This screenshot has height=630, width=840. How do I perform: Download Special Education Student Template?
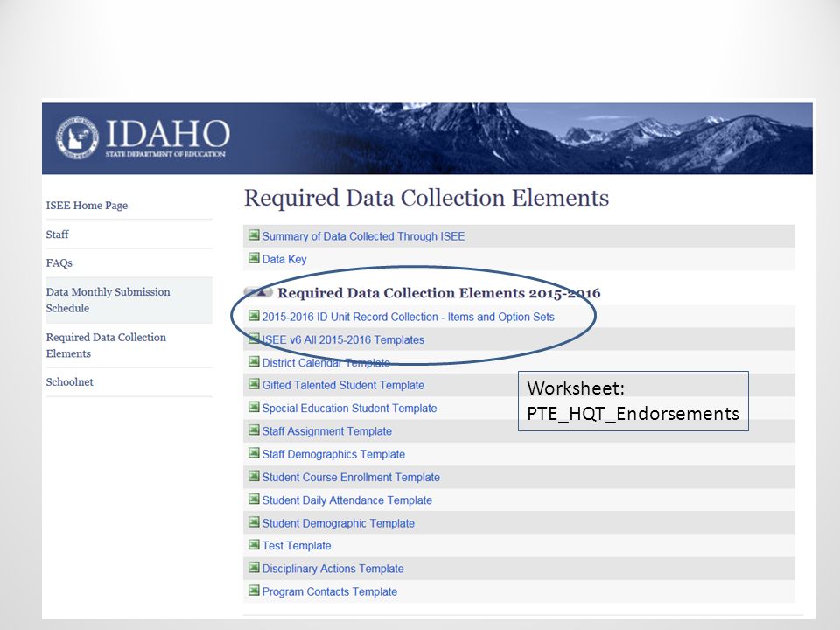click(349, 409)
